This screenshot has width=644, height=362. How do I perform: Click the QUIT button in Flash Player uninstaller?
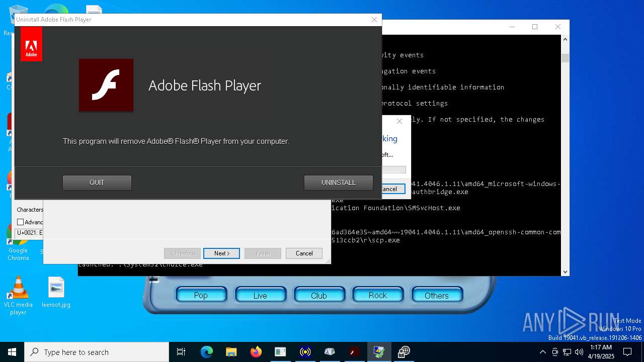click(97, 183)
